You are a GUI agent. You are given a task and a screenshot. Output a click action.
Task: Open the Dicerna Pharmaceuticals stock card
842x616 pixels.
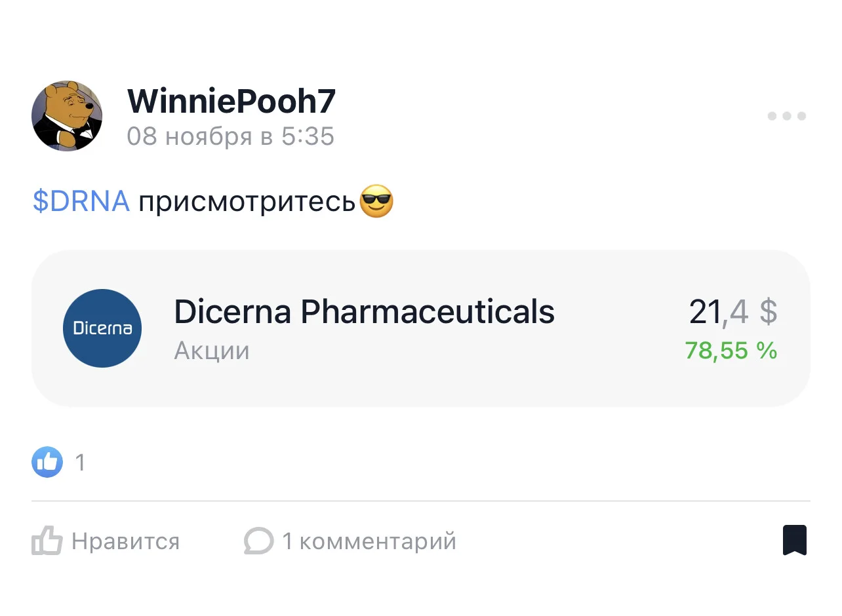421,328
